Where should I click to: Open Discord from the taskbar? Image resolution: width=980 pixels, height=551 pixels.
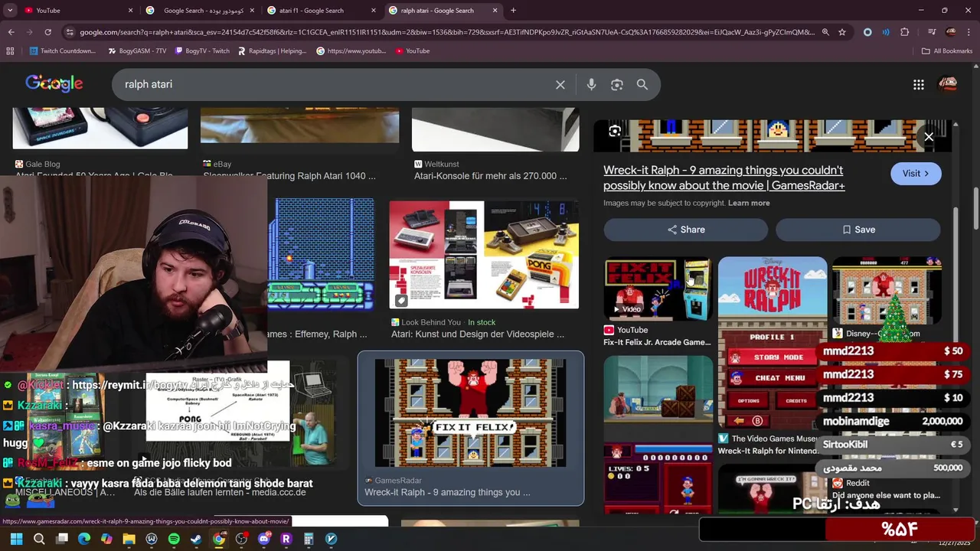264,540
